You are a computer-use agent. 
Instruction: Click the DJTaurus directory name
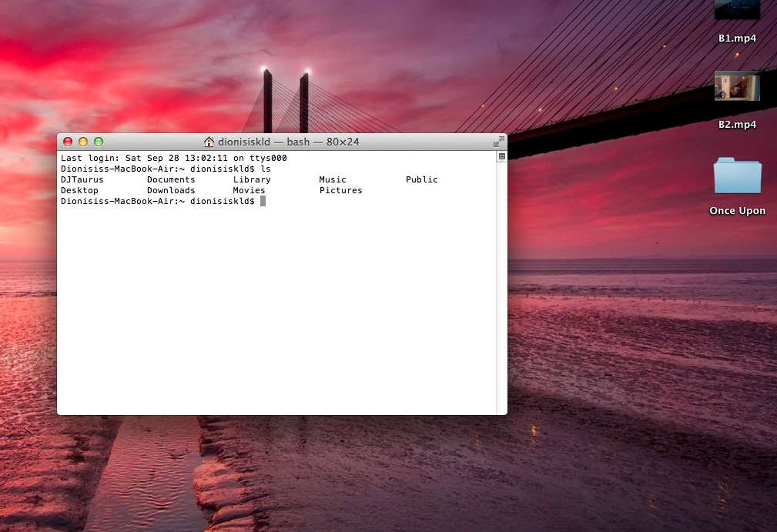pos(82,179)
